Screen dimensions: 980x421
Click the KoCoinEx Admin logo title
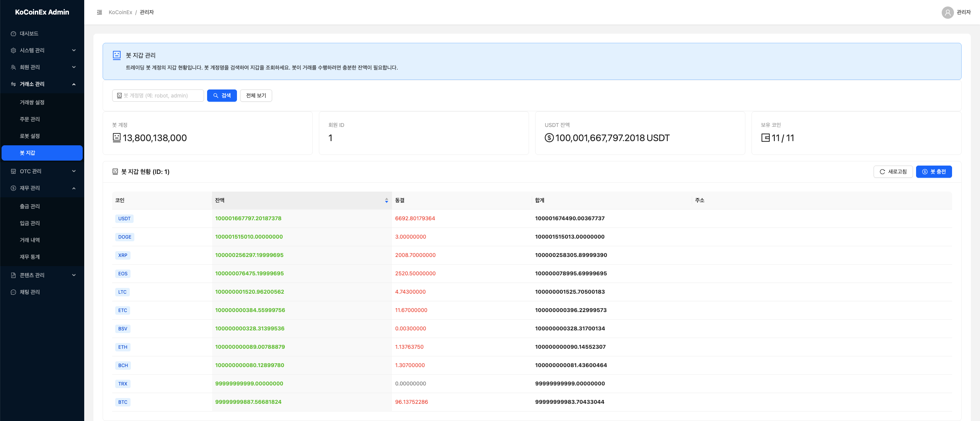point(42,12)
